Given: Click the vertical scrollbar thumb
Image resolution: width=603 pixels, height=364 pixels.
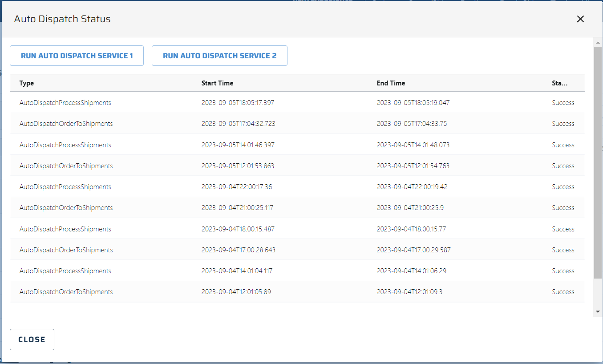Looking at the screenshot, I should coord(598,162).
